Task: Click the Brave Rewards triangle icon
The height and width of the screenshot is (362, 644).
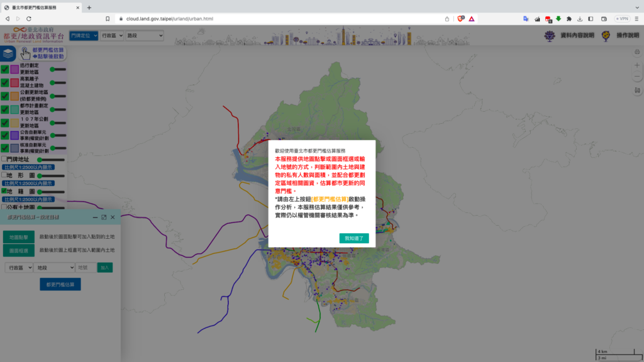Action: tap(472, 19)
